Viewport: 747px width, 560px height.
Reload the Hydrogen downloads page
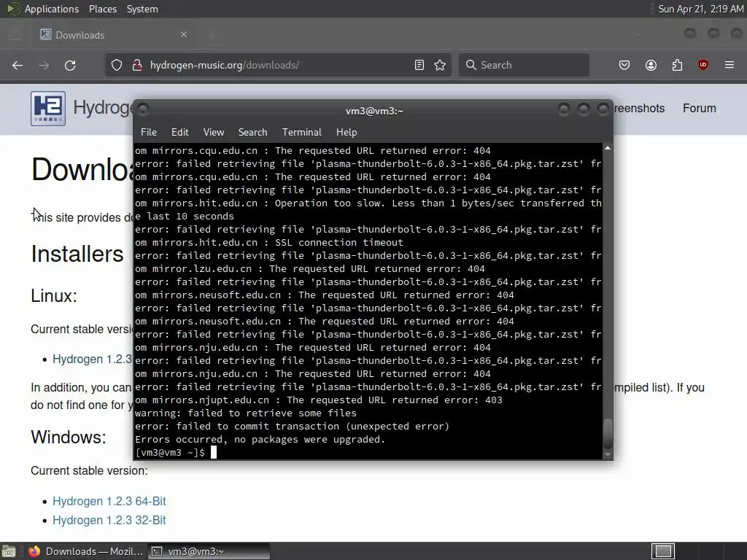pyautogui.click(x=70, y=65)
